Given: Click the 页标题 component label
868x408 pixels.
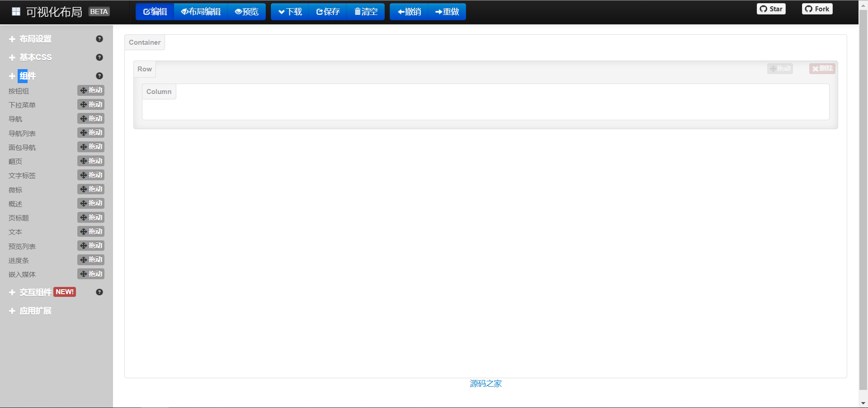Looking at the screenshot, I should pyautogui.click(x=19, y=218).
